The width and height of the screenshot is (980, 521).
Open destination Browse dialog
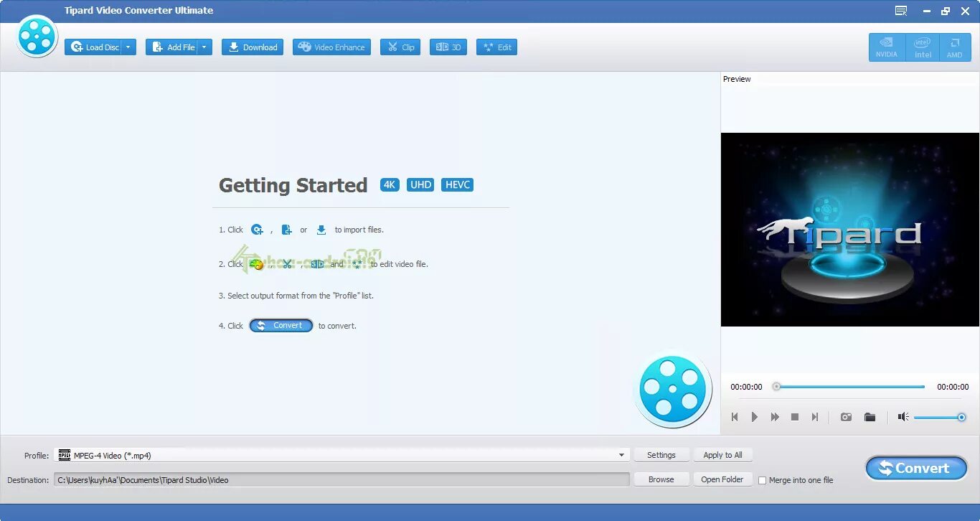[x=661, y=479]
